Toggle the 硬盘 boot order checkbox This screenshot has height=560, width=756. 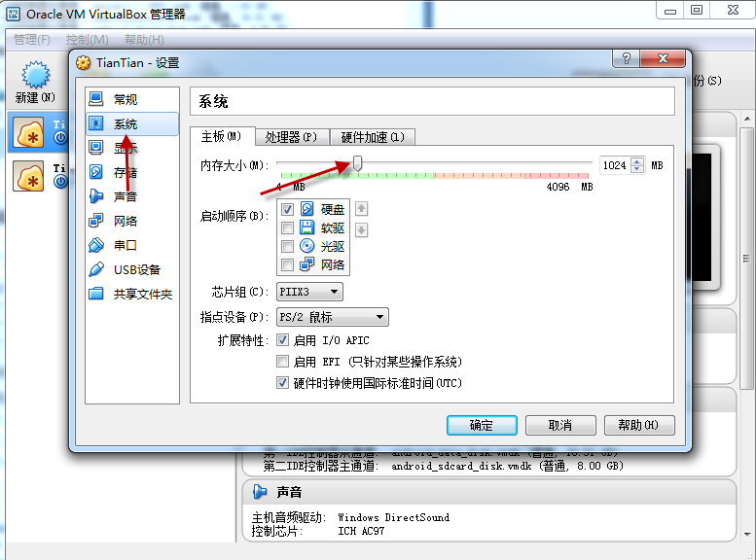click(287, 209)
